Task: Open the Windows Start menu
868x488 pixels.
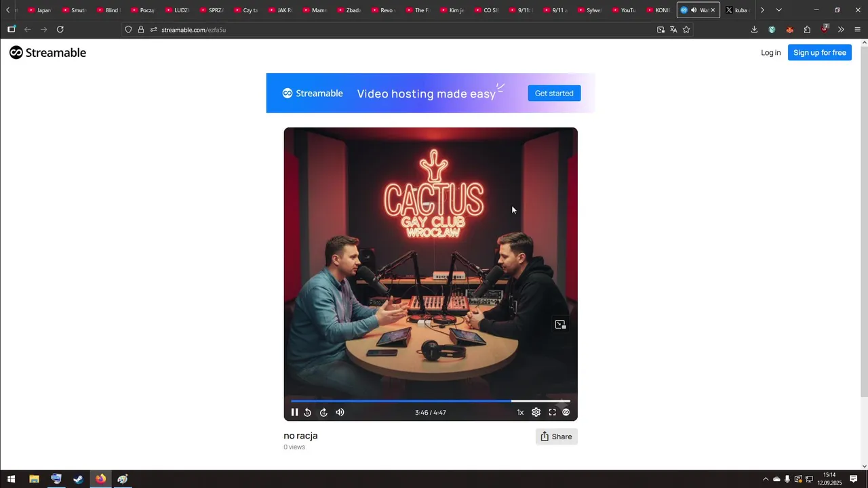Action: (x=12, y=479)
